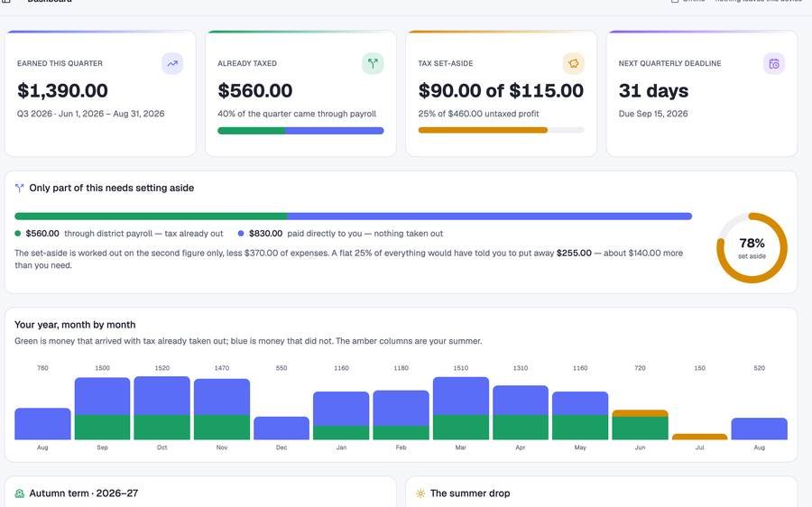
Task: Click the '31 days' deadline value
Action: 653,90
